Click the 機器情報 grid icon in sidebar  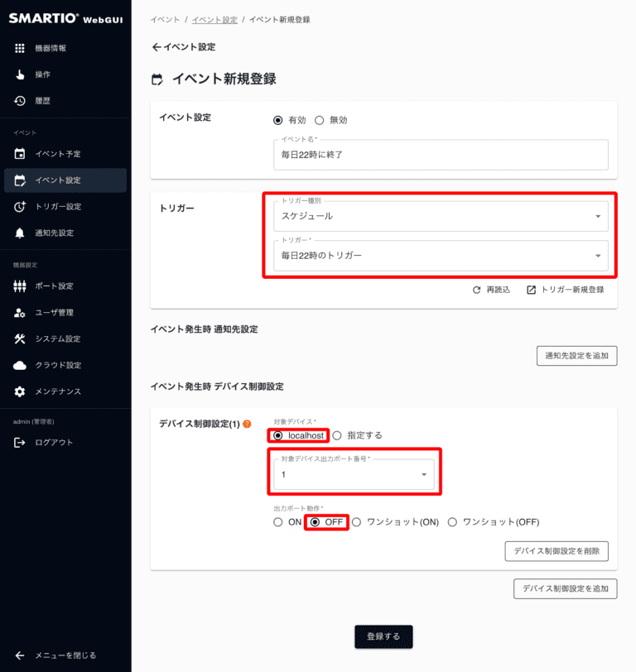20,49
